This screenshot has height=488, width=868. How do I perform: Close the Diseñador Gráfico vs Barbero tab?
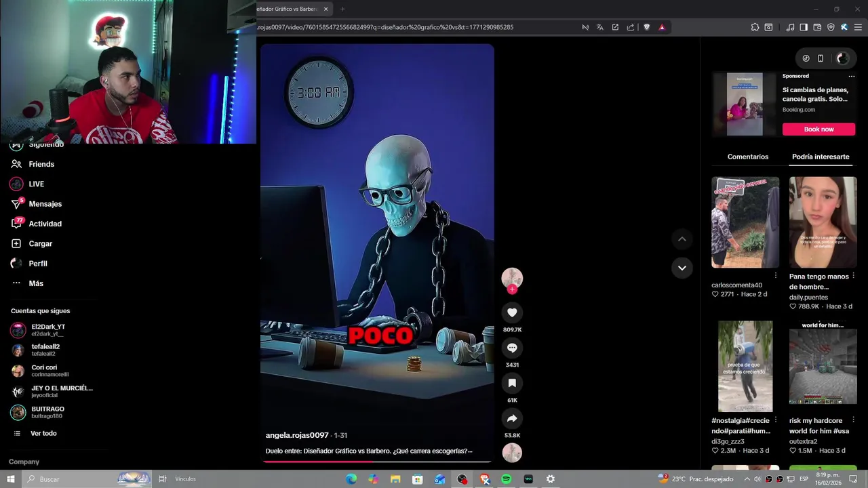pos(326,9)
